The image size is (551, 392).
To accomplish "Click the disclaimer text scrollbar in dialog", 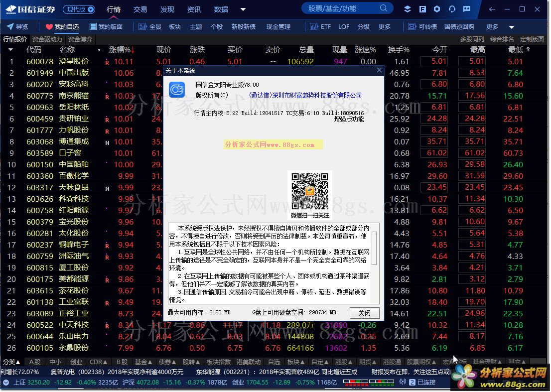I will point(374,248).
